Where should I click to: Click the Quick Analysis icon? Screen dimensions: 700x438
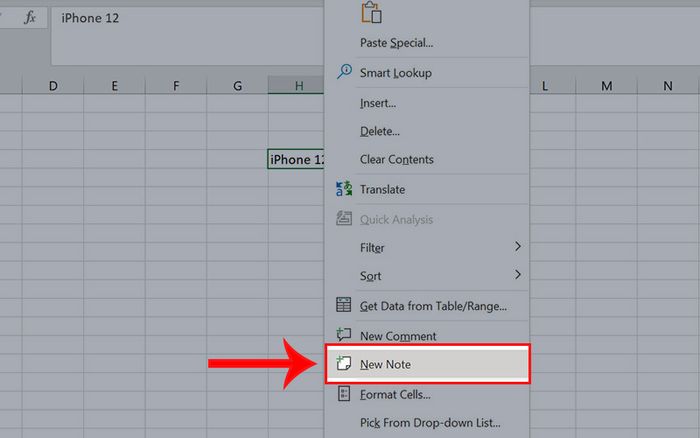(x=344, y=219)
